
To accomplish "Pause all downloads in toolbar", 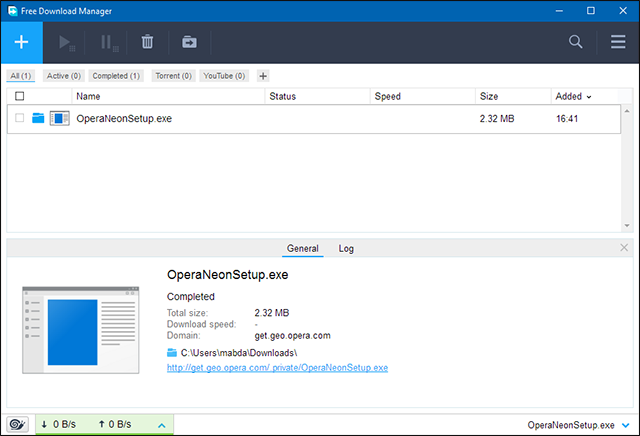I will coord(109,42).
